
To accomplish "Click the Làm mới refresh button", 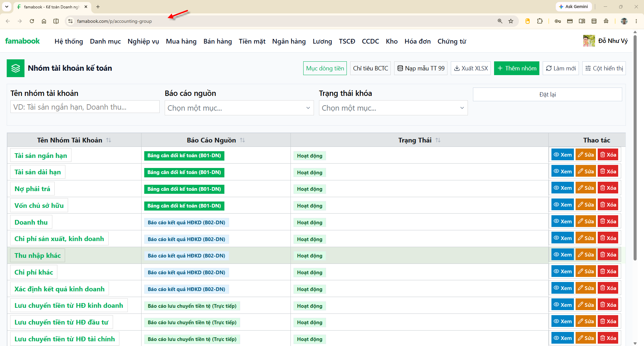I will pos(561,68).
